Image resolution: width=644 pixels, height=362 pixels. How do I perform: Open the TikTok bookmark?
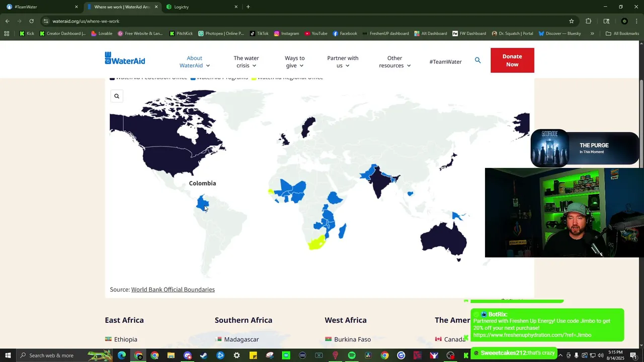(259, 34)
